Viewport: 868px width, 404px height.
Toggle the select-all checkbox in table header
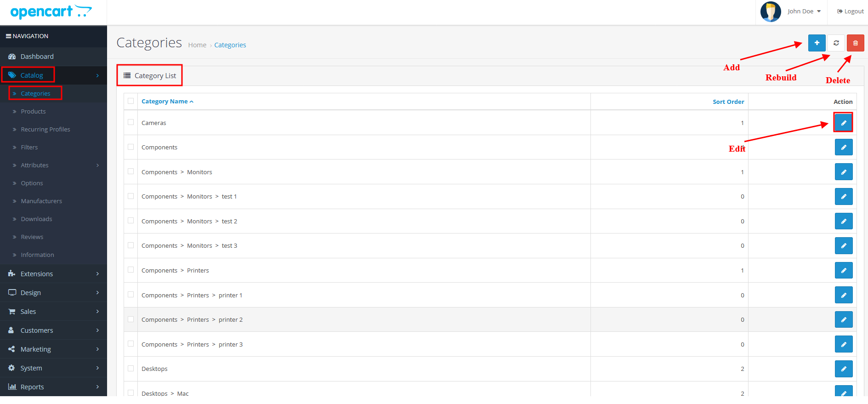pos(131,101)
